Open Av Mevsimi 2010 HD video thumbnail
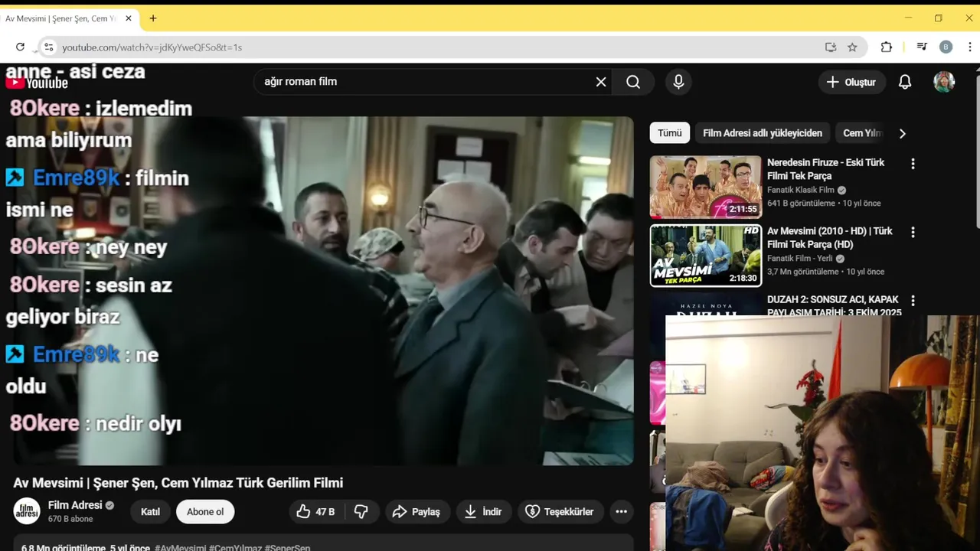 click(706, 256)
